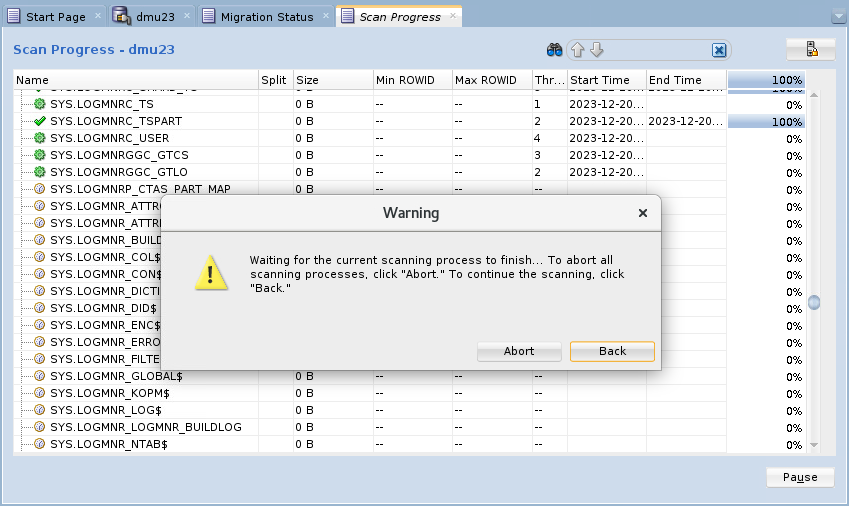
Task: Click the gear icon of SYS.LOGMNRC_TS
Action: [x=40, y=104]
